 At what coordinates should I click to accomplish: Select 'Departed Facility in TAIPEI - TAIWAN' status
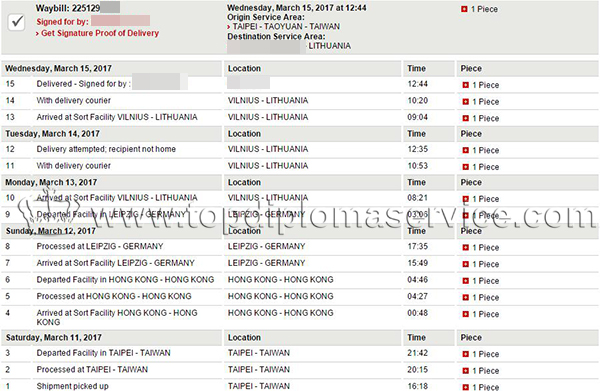(103, 353)
